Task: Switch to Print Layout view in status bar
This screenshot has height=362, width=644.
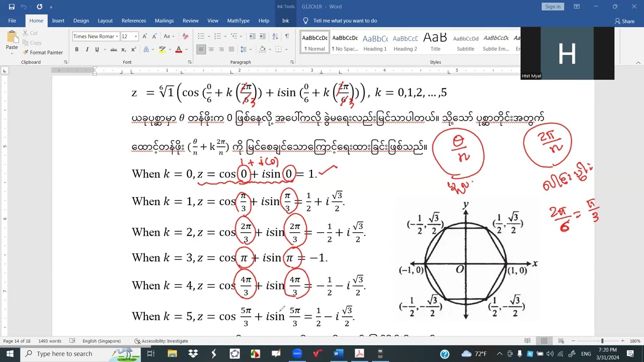Action: 544,341
